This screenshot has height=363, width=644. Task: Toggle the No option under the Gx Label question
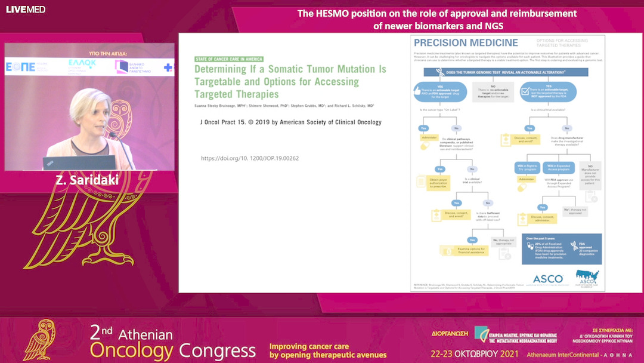[x=457, y=128]
